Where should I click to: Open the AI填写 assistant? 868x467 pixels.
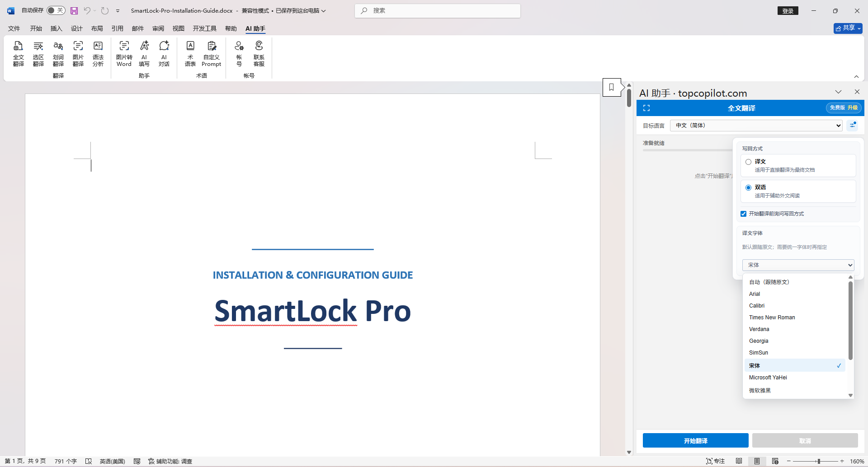click(x=144, y=54)
